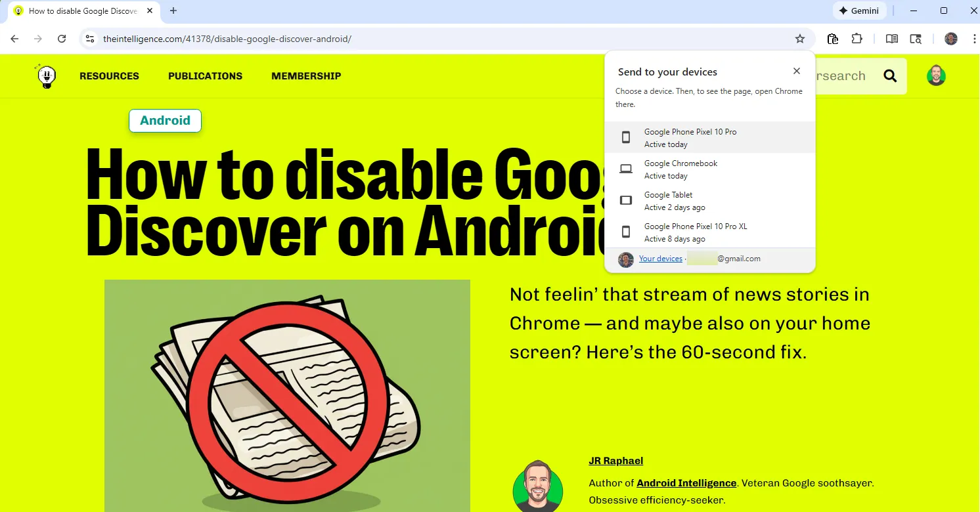
Task: Click the search-in-page side panel icon
Action: click(916, 39)
